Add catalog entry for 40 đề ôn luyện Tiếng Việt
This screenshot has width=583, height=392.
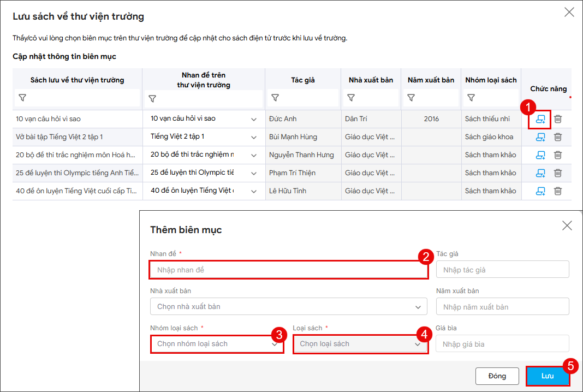point(540,191)
